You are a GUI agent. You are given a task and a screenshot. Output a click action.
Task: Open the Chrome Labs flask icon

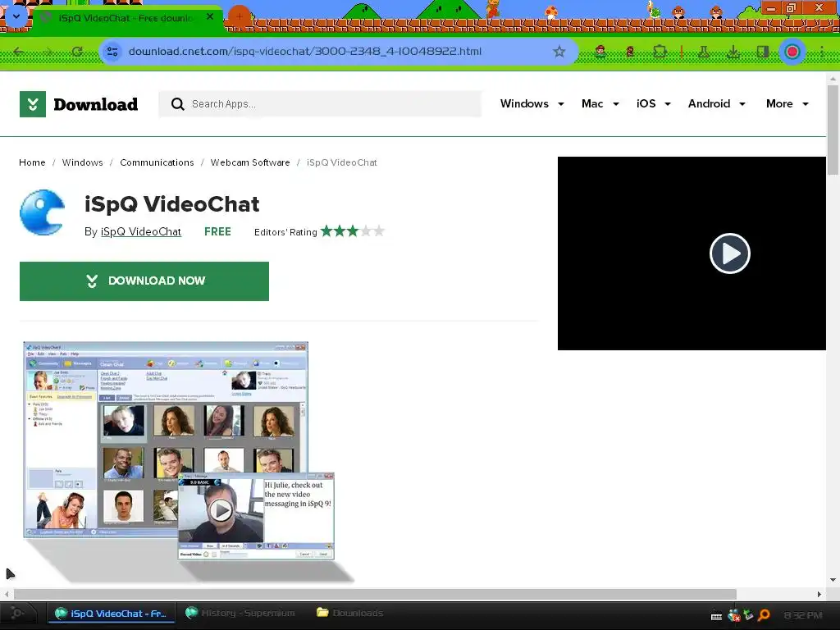(x=703, y=52)
